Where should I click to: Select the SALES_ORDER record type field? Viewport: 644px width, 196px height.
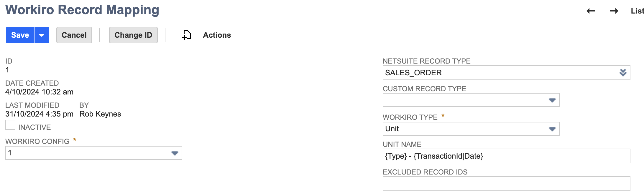coord(472,73)
